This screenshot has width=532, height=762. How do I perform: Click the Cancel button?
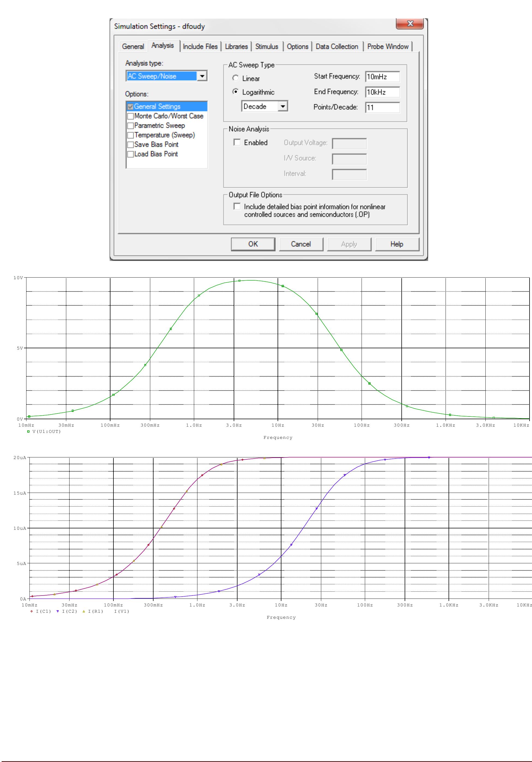[x=301, y=244]
